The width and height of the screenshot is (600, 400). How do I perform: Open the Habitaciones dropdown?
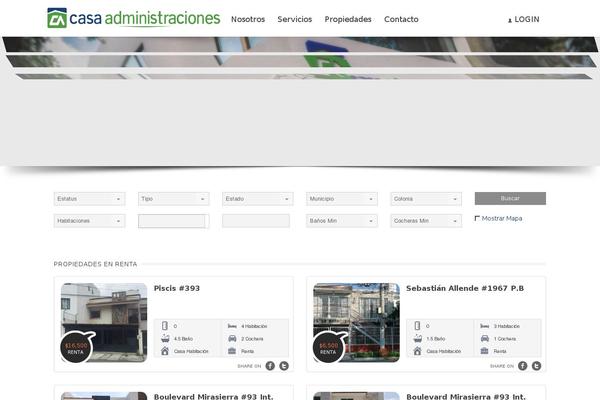90,221
